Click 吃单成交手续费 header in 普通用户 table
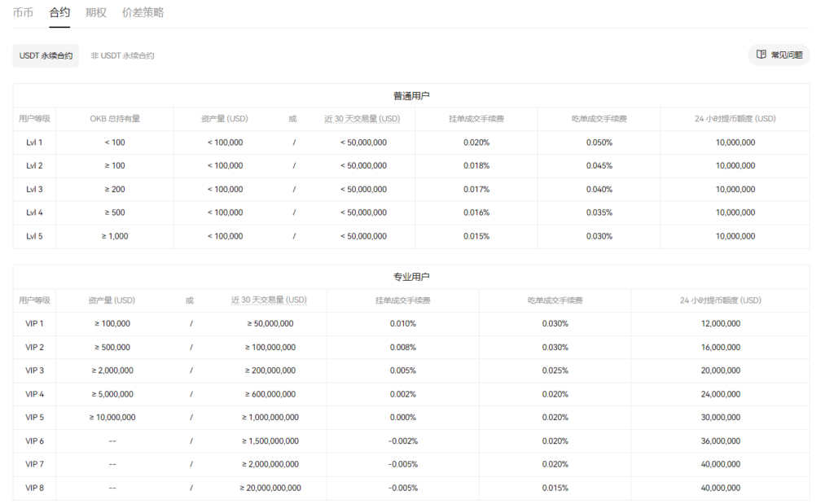Viewport: 834px width, 504px height. (599, 119)
